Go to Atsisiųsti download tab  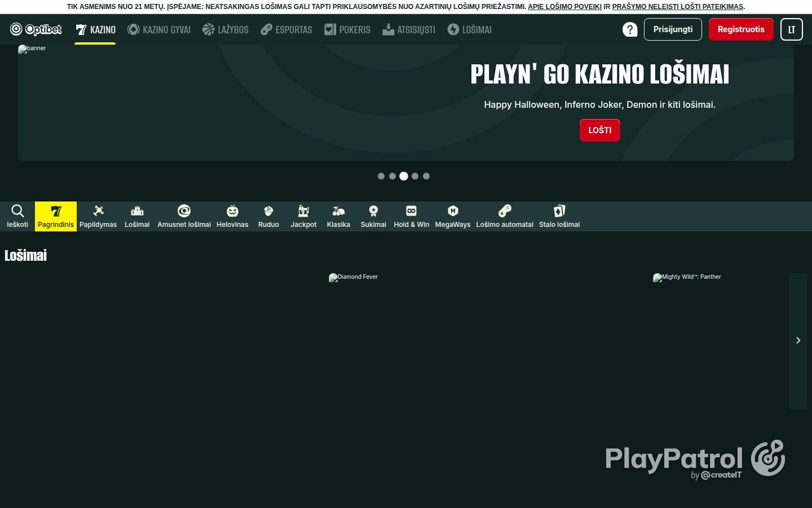[x=409, y=29]
